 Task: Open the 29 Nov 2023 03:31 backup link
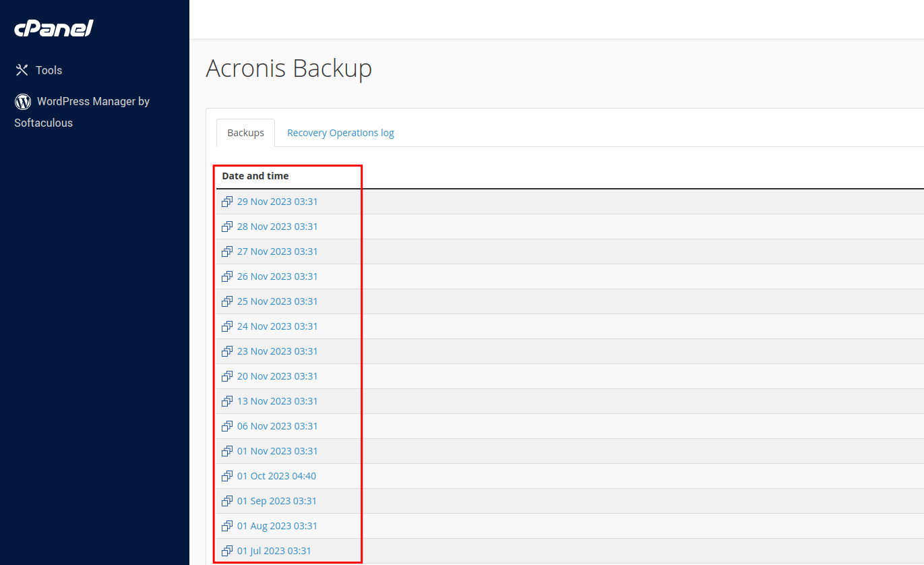click(277, 202)
